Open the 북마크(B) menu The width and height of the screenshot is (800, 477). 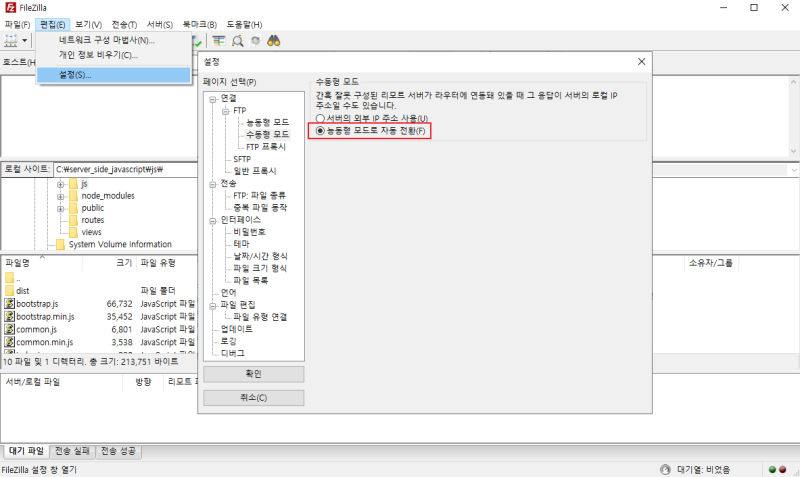[x=199, y=24]
